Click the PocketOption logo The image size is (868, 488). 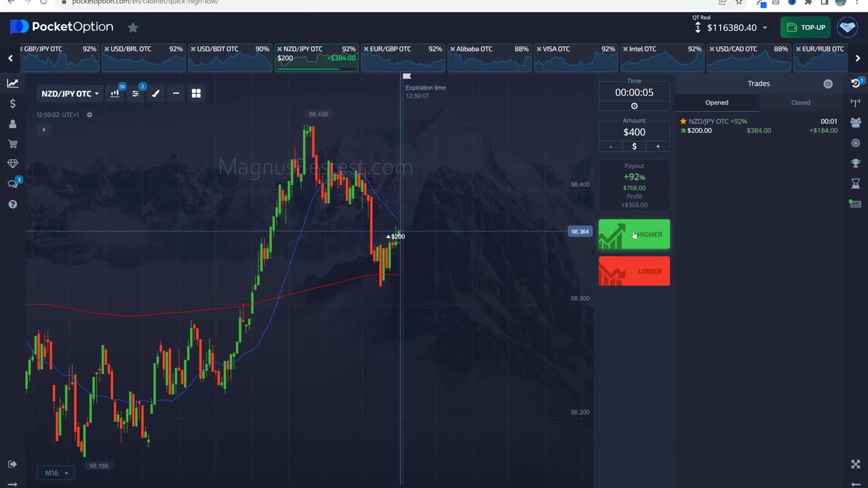[x=62, y=27]
